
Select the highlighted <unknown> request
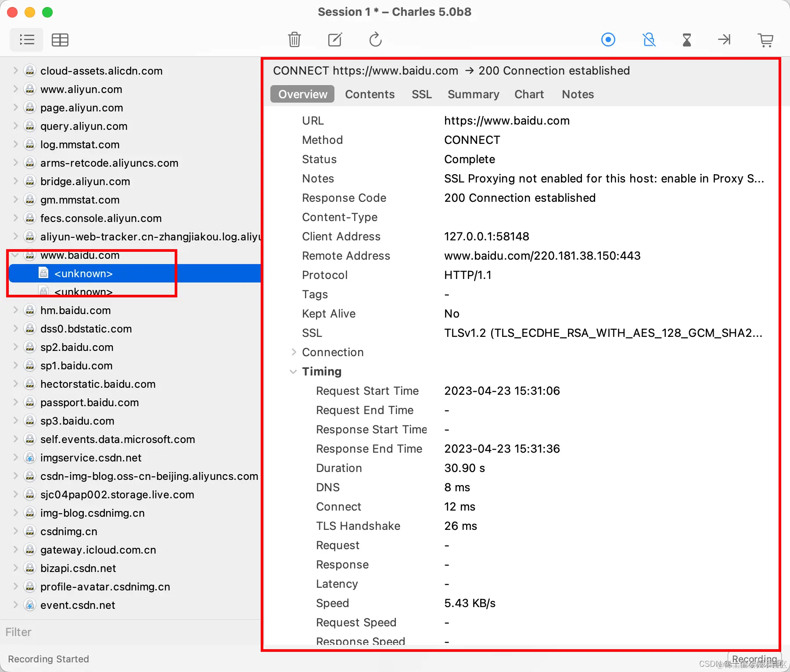click(135, 273)
